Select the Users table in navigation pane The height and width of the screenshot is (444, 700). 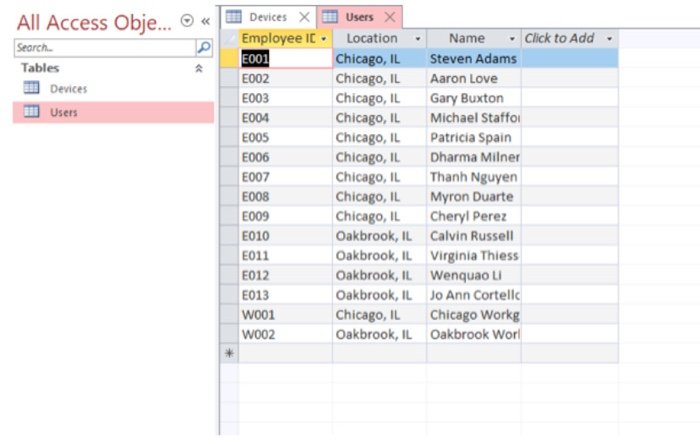pos(113,112)
